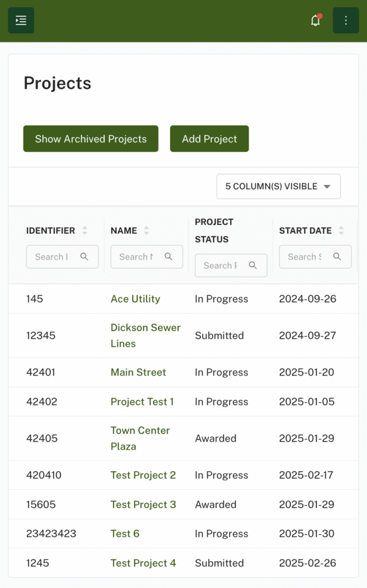
Task: Click search icon in Identifier filter
Action: tap(84, 257)
